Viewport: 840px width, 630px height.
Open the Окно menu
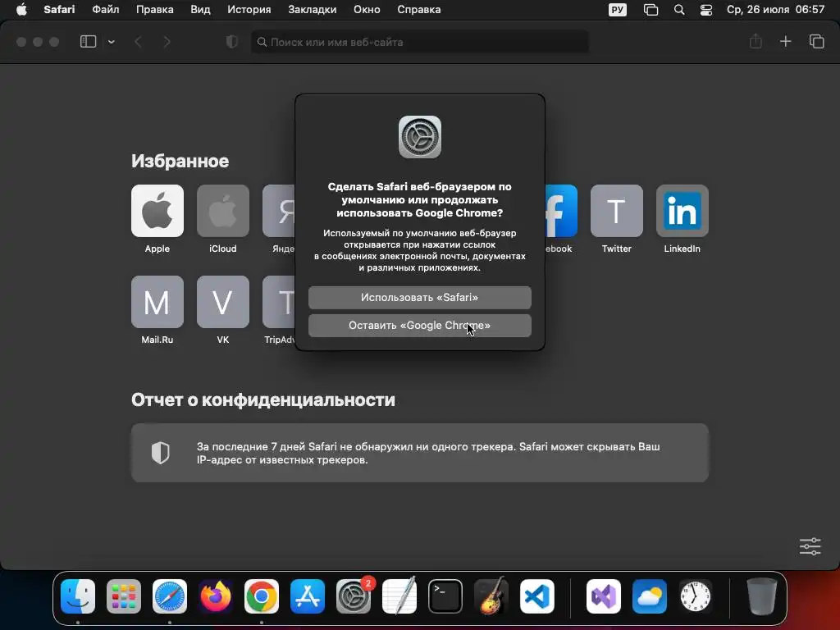pyautogui.click(x=367, y=10)
